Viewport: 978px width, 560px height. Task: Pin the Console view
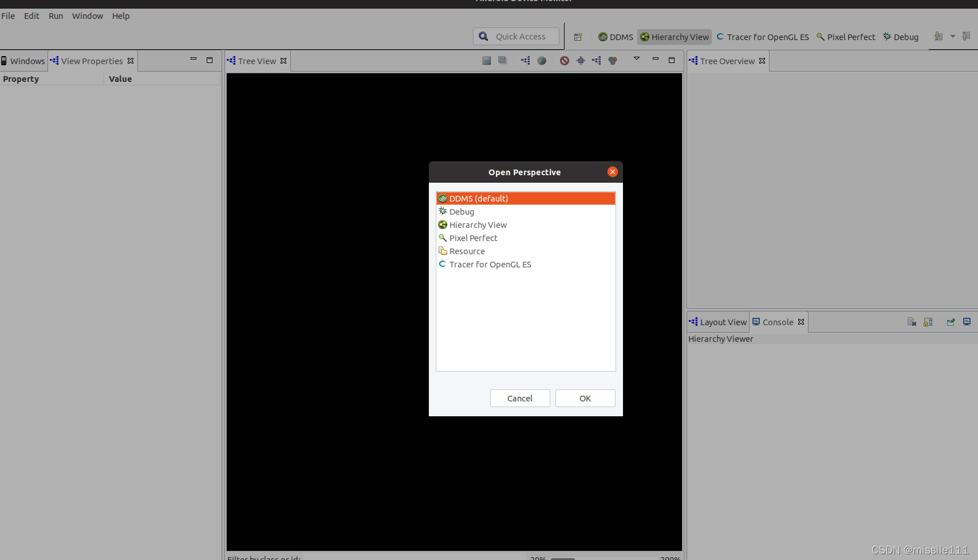point(951,322)
